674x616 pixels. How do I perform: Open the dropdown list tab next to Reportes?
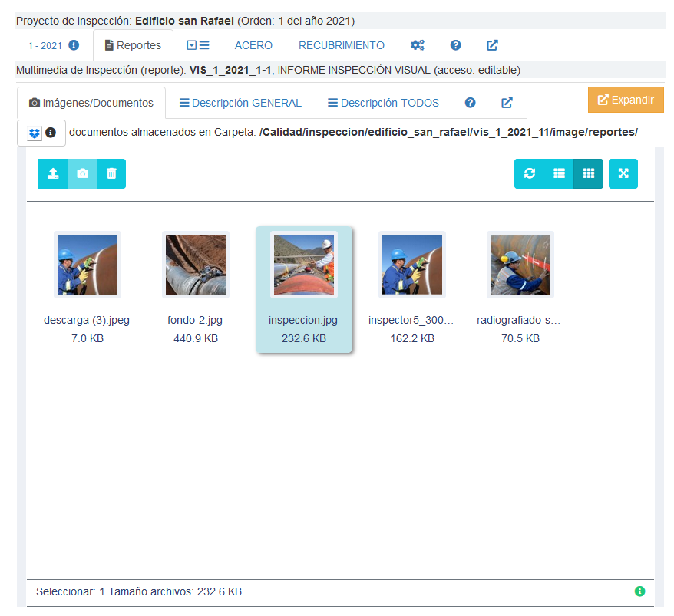point(199,45)
